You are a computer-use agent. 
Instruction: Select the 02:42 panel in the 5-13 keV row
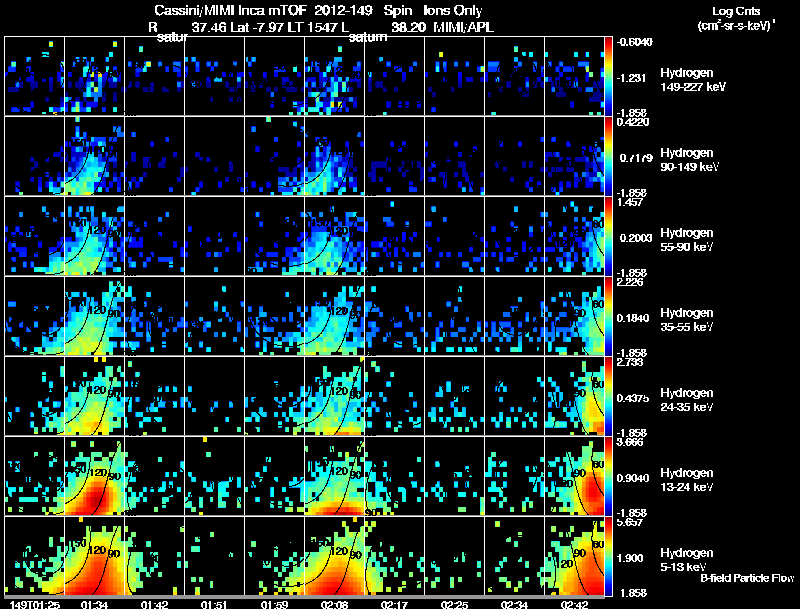click(x=574, y=556)
